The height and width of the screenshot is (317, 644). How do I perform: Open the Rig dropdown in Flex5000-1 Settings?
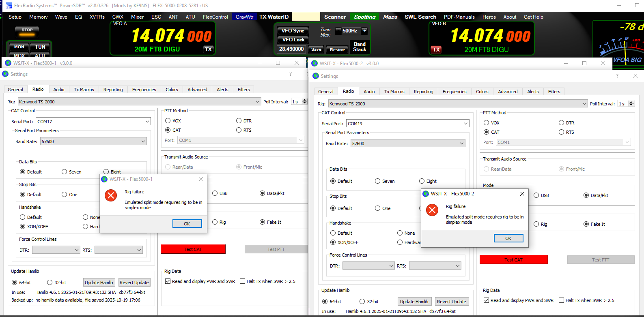pyautogui.click(x=139, y=102)
